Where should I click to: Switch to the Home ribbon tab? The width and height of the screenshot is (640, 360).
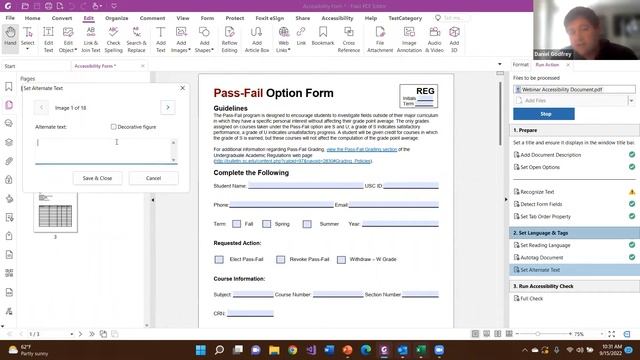32,18
